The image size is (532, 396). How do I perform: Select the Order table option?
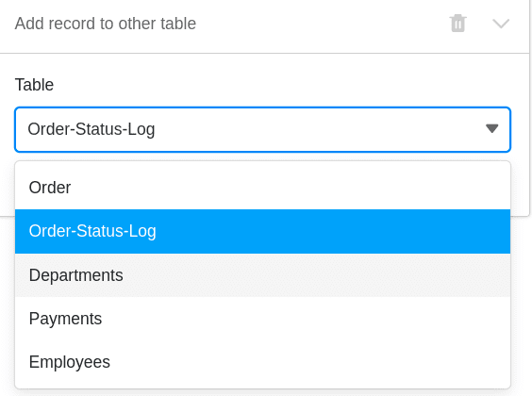click(262, 188)
